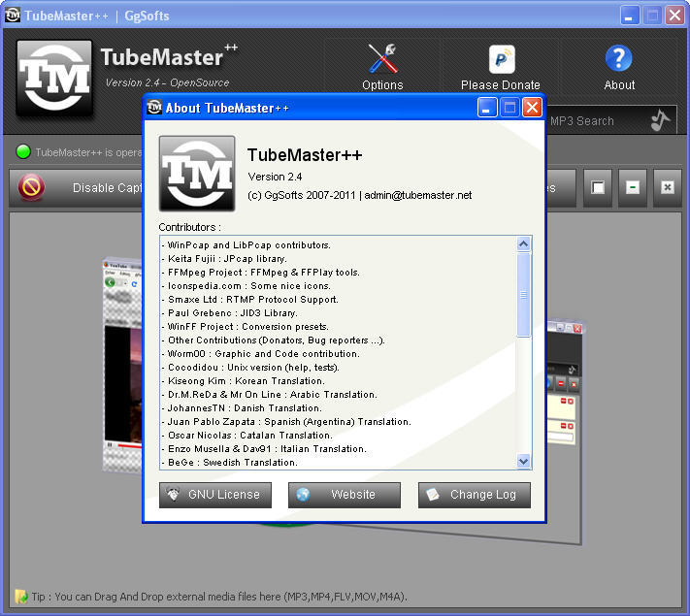690x616 pixels.
Task: Open the MP3 Search tab
Action: coord(610,120)
